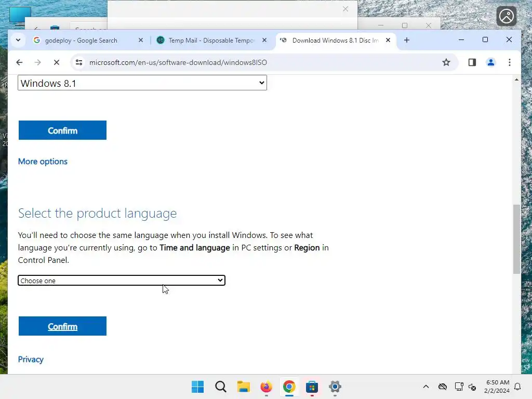Bookmark this page with the star icon
The height and width of the screenshot is (399, 532).
[x=446, y=62]
